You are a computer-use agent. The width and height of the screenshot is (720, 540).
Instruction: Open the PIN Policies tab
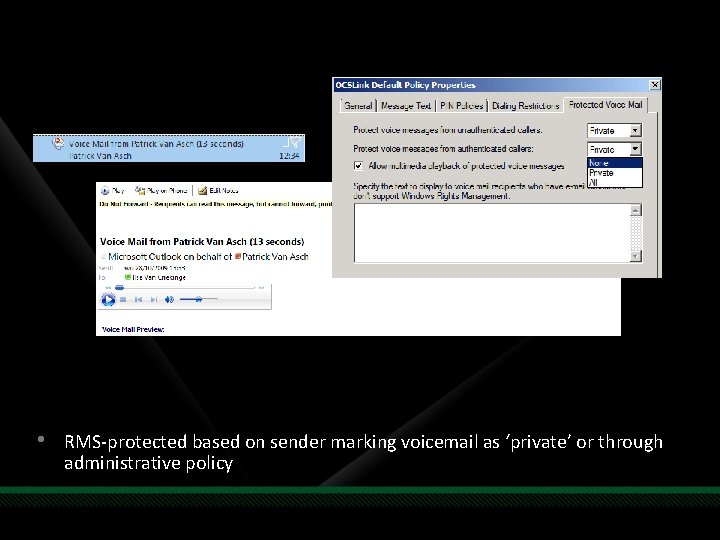pyautogui.click(x=461, y=106)
